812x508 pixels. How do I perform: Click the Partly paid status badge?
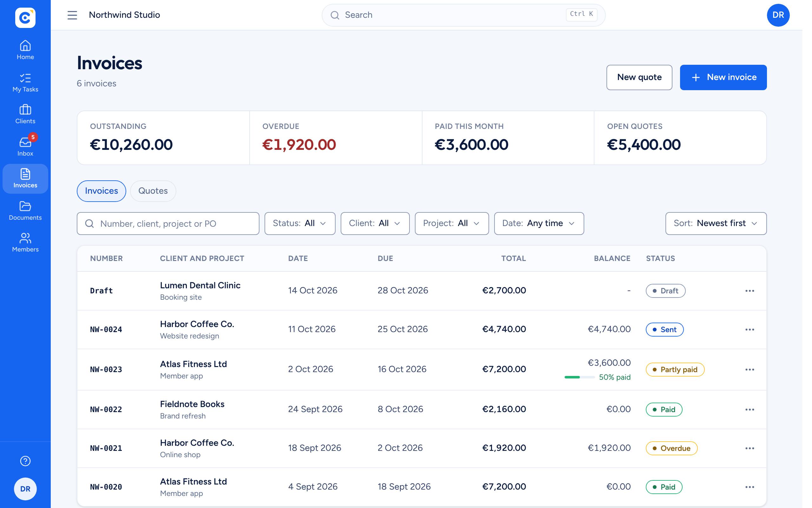tap(675, 370)
